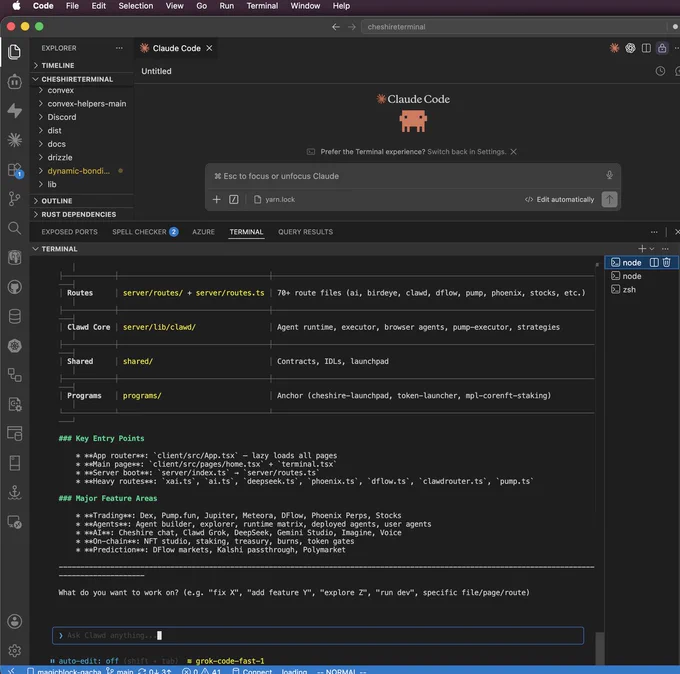Open the Anchor view in activity bar

pos(14,492)
